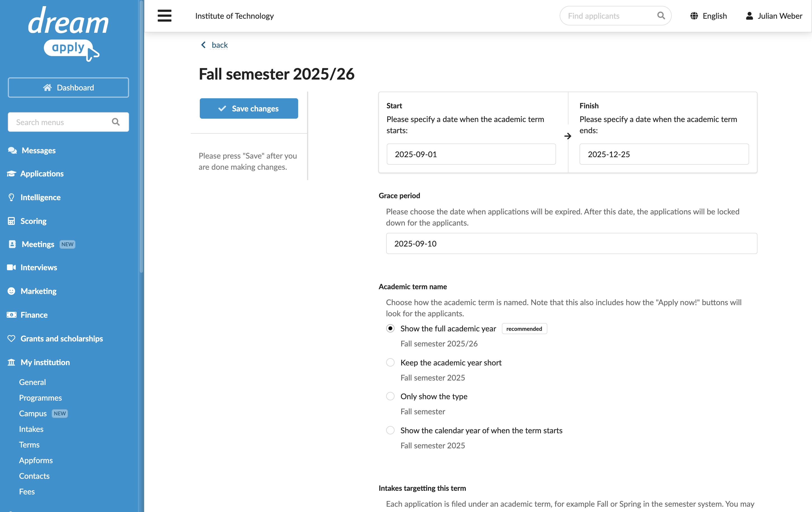Open the Finance menu
812x512 pixels.
coord(34,315)
